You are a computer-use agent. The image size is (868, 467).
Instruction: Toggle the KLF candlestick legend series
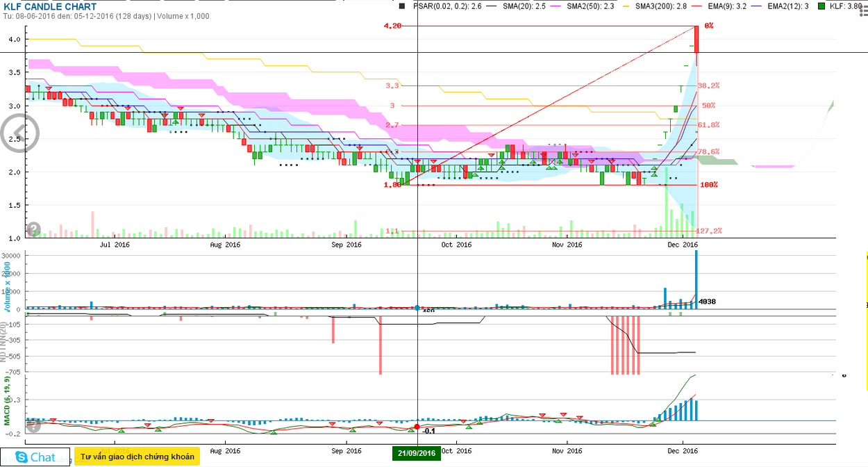click(840, 6)
